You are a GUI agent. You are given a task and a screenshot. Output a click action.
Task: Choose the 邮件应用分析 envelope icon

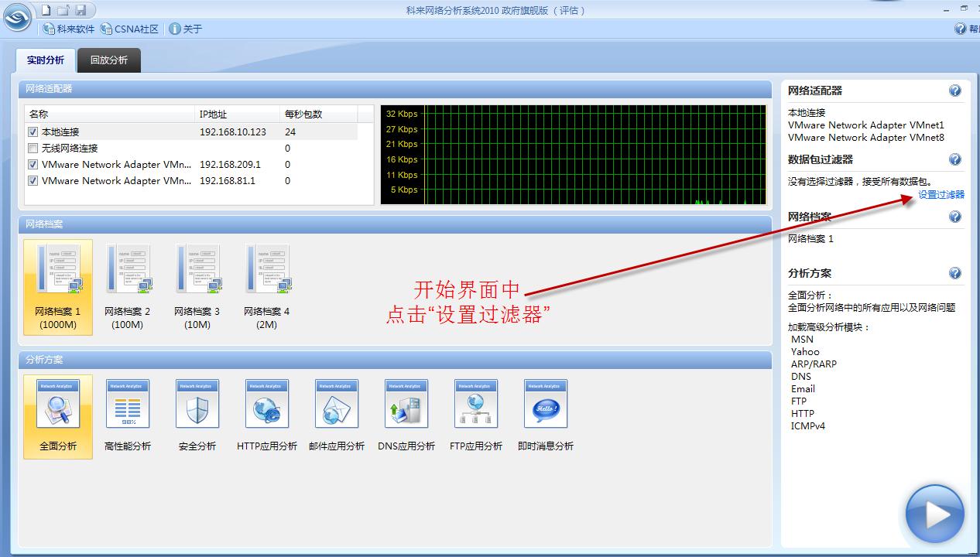tap(337, 403)
